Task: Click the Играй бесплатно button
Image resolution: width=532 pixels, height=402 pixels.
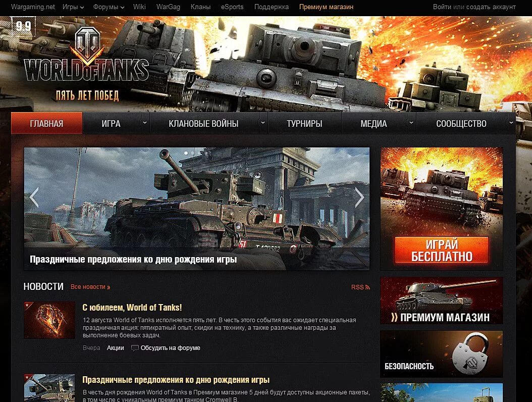Action: point(442,250)
